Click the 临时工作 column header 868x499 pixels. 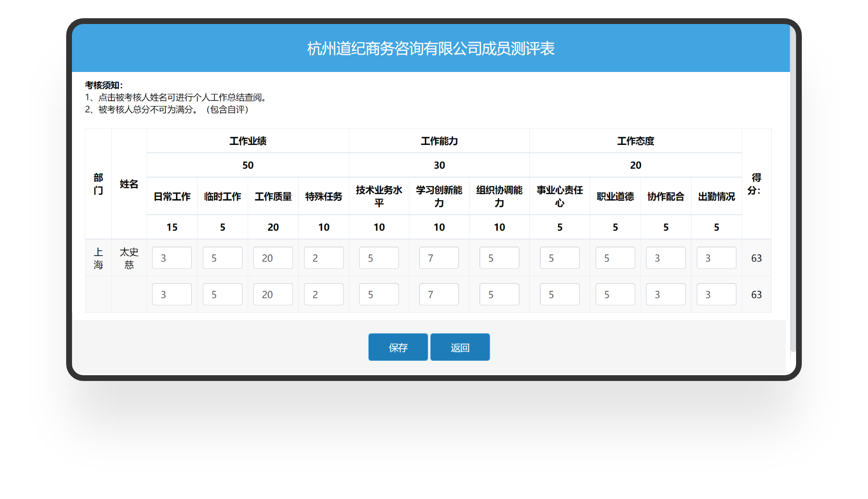pos(223,197)
